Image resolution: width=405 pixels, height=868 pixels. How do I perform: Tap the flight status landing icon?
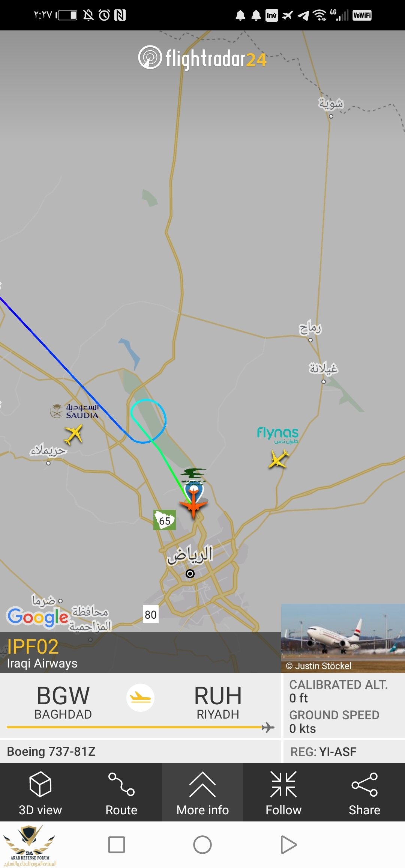[140, 698]
